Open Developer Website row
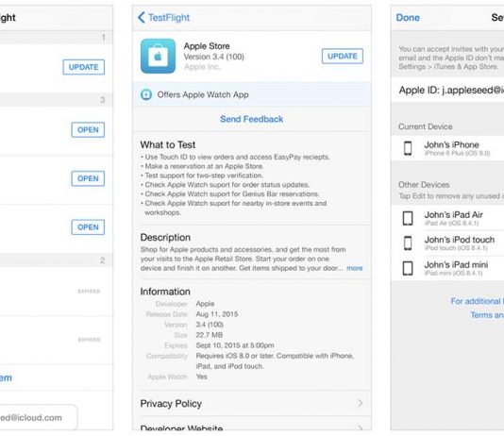 (252, 424)
